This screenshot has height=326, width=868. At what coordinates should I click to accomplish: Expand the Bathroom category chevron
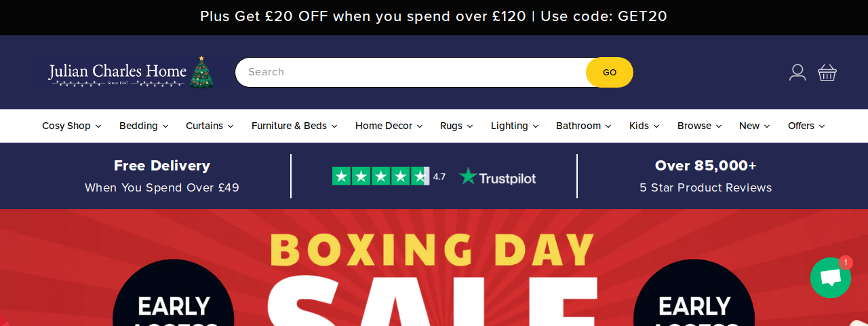[608, 126]
